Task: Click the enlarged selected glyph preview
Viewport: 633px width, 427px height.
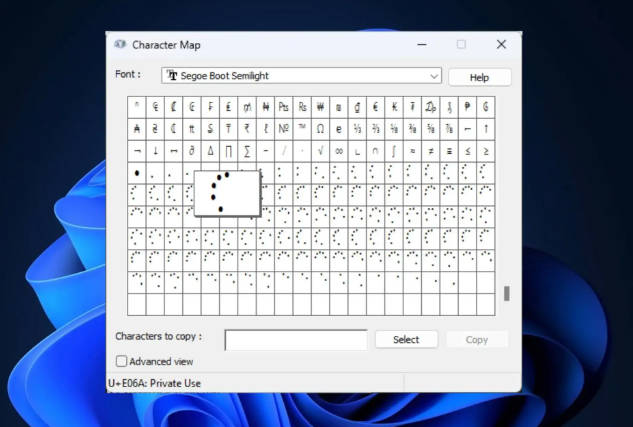Action: point(227,193)
